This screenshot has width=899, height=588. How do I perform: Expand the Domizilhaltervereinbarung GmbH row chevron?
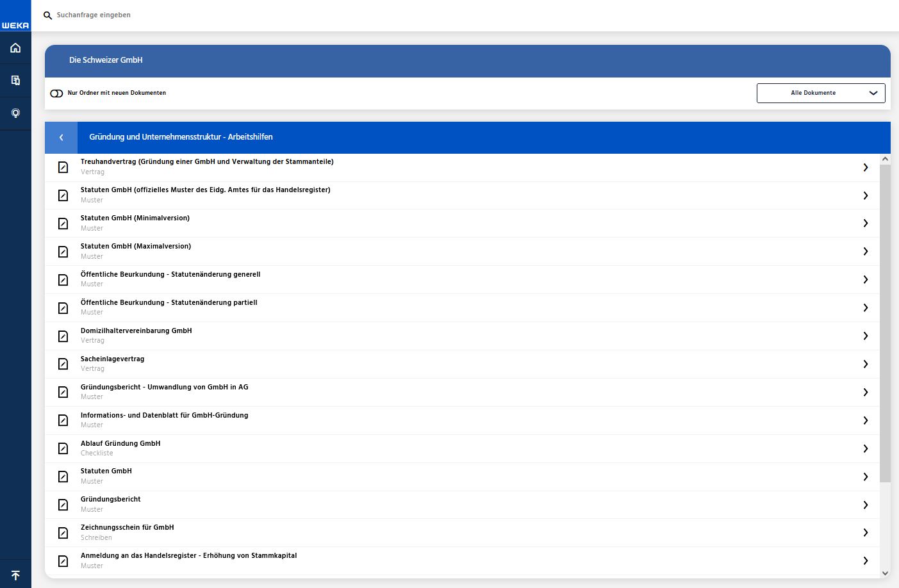coord(865,336)
